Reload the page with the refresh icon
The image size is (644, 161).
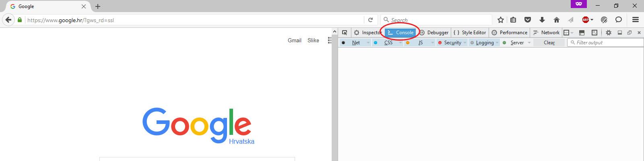[x=370, y=20]
